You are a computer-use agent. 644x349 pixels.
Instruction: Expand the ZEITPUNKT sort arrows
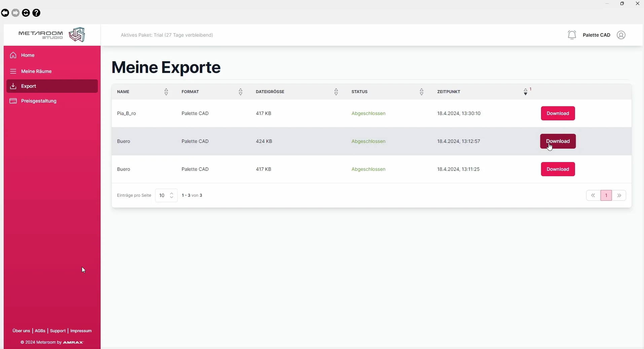[526, 92]
